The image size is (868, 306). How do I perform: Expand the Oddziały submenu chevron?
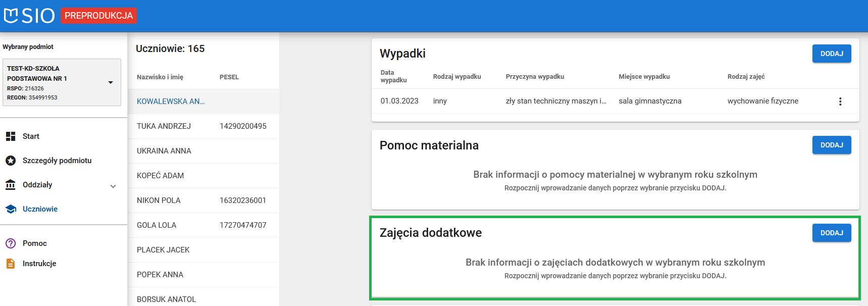click(113, 186)
